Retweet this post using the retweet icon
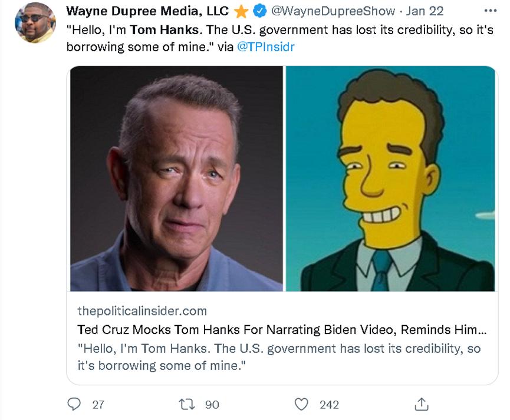Screen dimensions: 510x420 pos(187,404)
